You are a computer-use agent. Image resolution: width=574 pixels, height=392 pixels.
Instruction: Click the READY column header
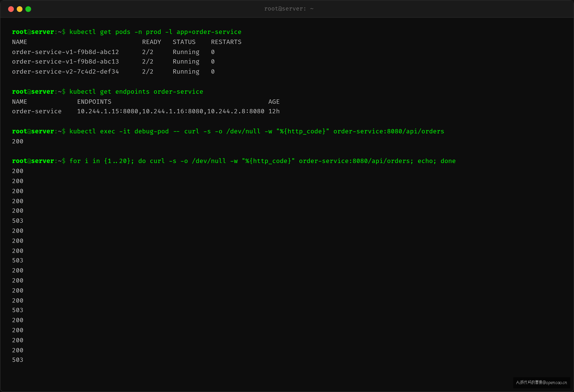point(151,42)
